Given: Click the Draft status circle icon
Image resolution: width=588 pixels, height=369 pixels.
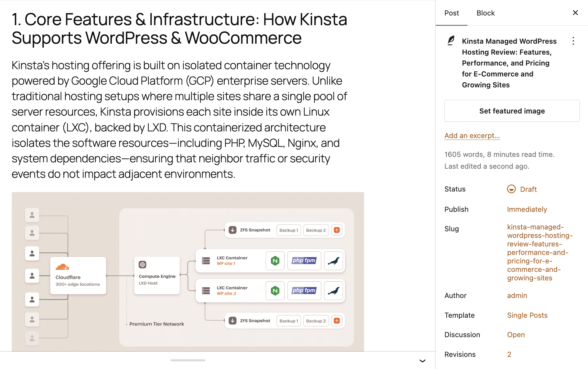Looking at the screenshot, I should (x=511, y=189).
